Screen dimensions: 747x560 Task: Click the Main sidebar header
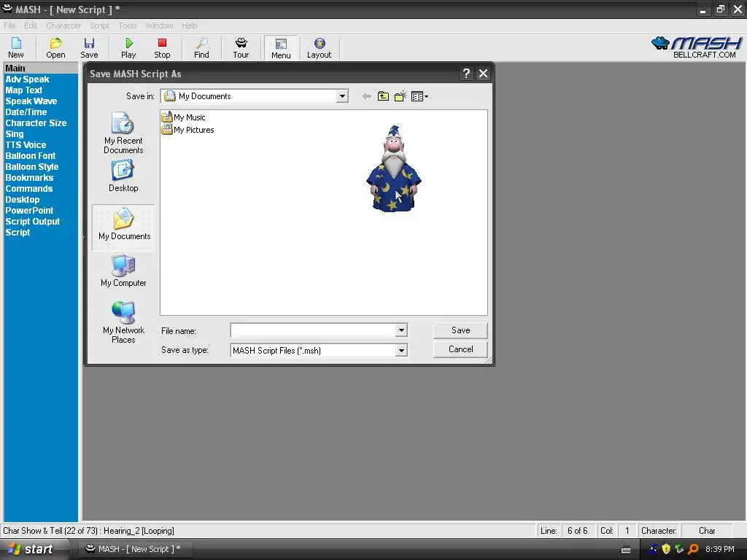point(41,68)
